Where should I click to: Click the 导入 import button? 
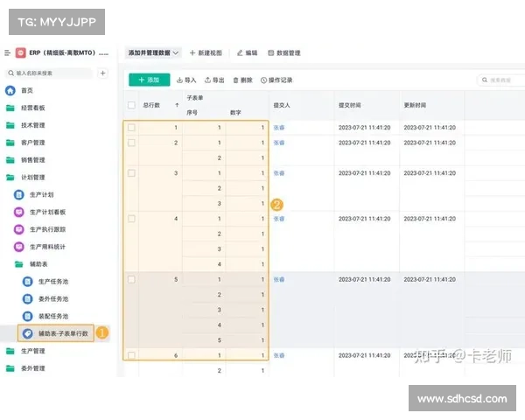coord(186,80)
